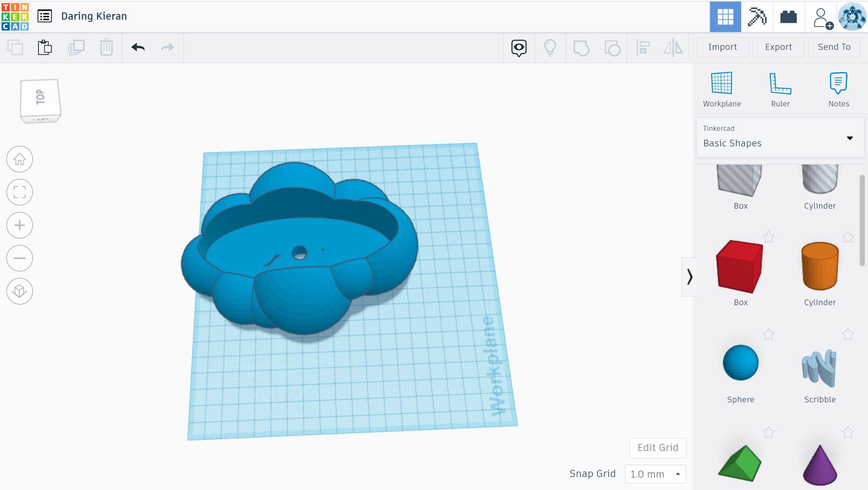
Task: Open the Snap Grid 1.0 mm dropdown
Action: [655, 474]
